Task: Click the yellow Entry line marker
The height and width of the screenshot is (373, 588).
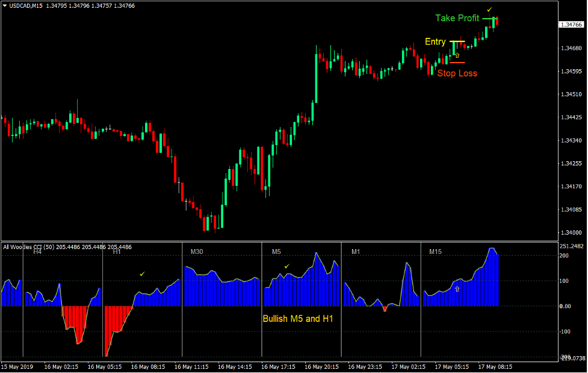Action: tap(456, 42)
